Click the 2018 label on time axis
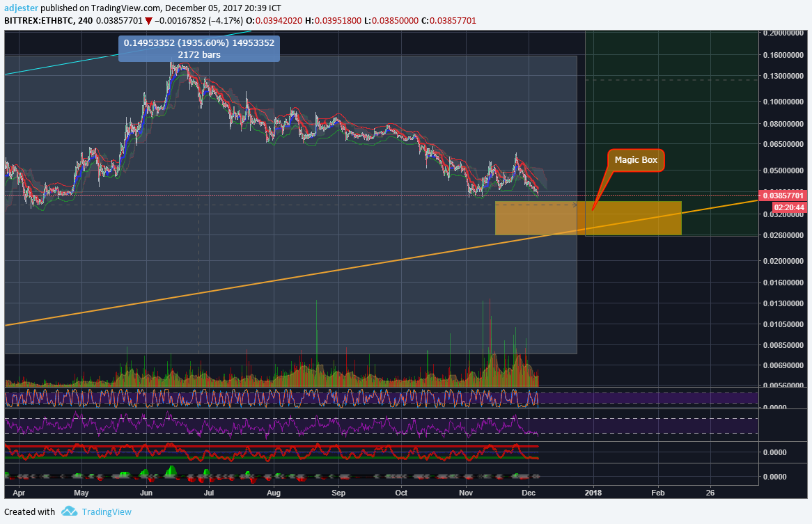This screenshot has height=524, width=812. (593, 493)
